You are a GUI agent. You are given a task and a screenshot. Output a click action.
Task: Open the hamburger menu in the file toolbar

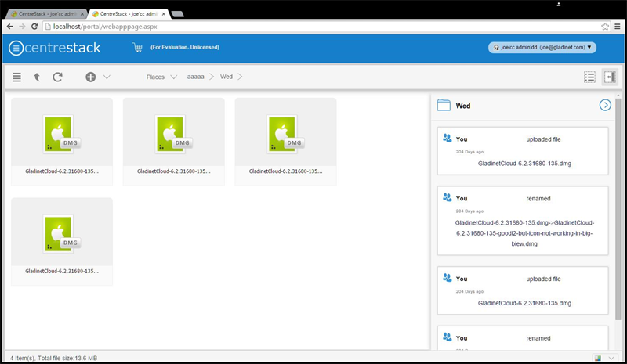click(16, 77)
